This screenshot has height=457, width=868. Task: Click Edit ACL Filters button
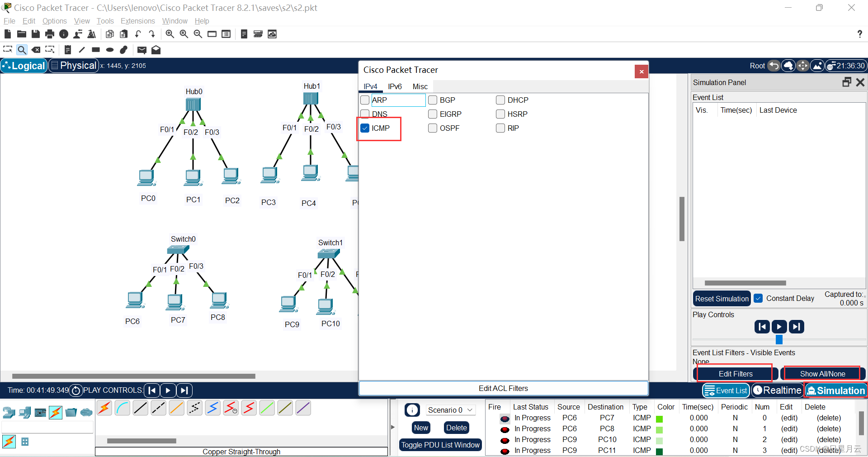point(503,388)
